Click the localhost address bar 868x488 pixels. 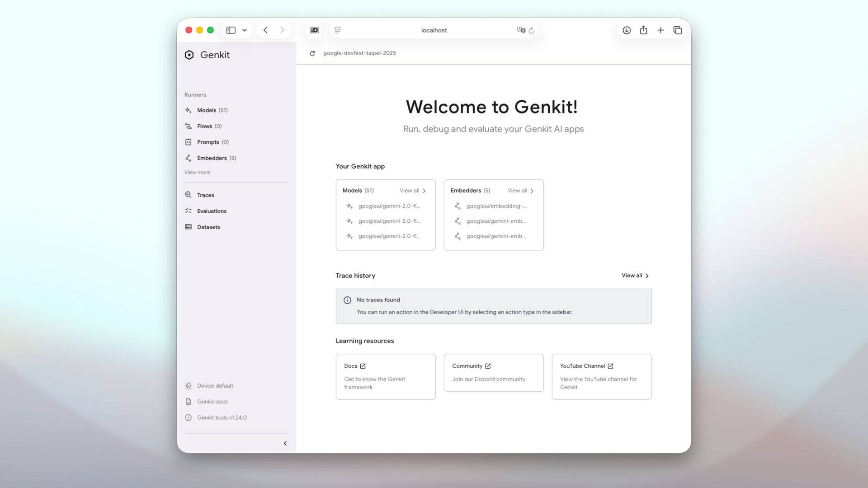click(x=434, y=30)
